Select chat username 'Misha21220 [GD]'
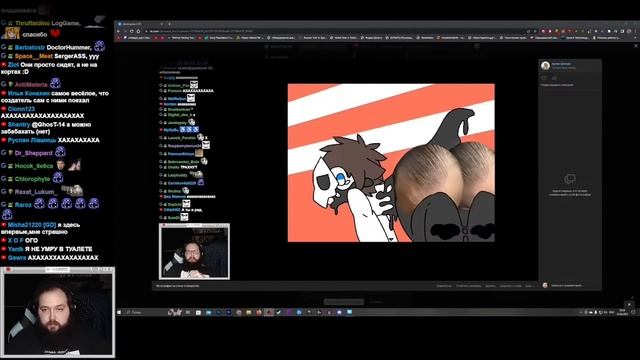The image size is (640, 360). [x=32, y=225]
